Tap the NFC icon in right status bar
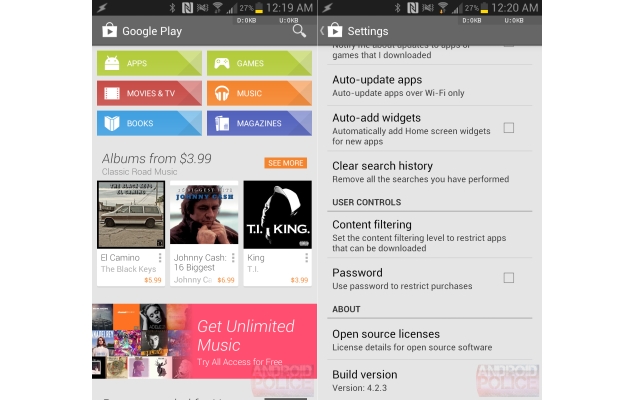The height and width of the screenshot is (400, 635). (412, 8)
